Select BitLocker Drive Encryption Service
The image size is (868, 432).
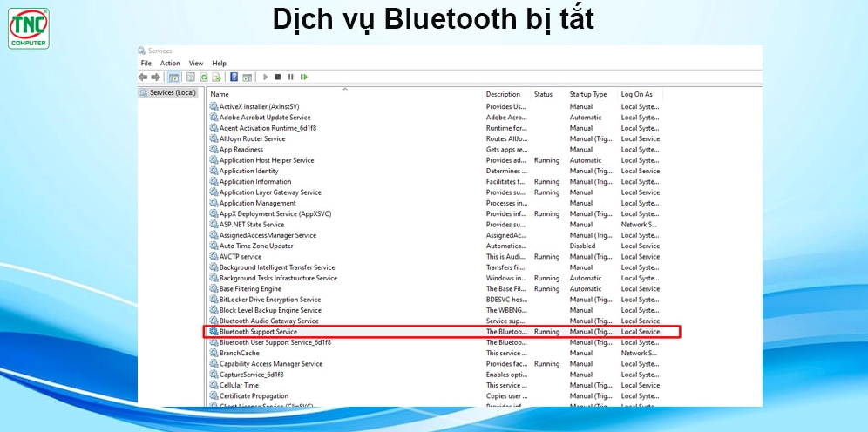point(270,300)
